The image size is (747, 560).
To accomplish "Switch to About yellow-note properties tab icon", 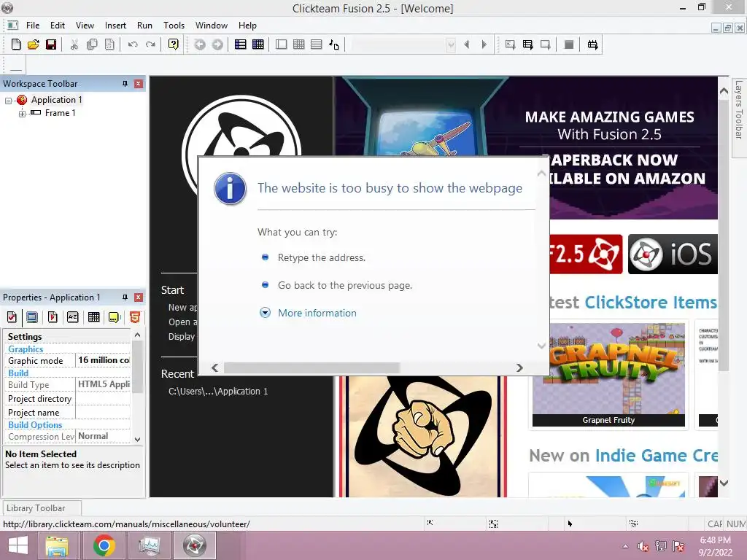I will tap(115, 317).
